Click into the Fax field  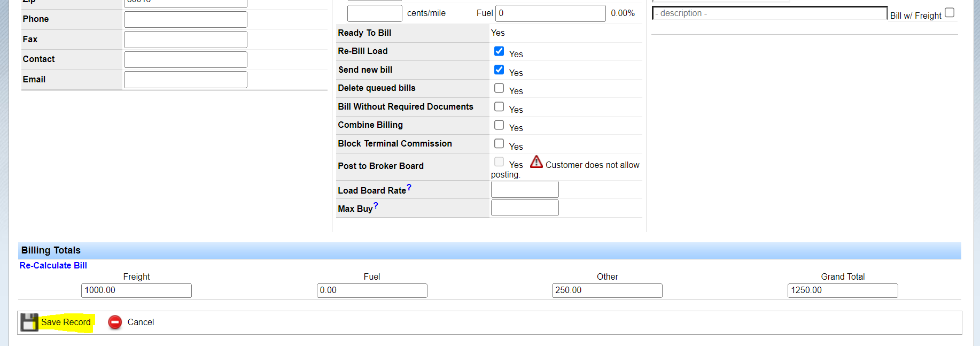point(185,40)
